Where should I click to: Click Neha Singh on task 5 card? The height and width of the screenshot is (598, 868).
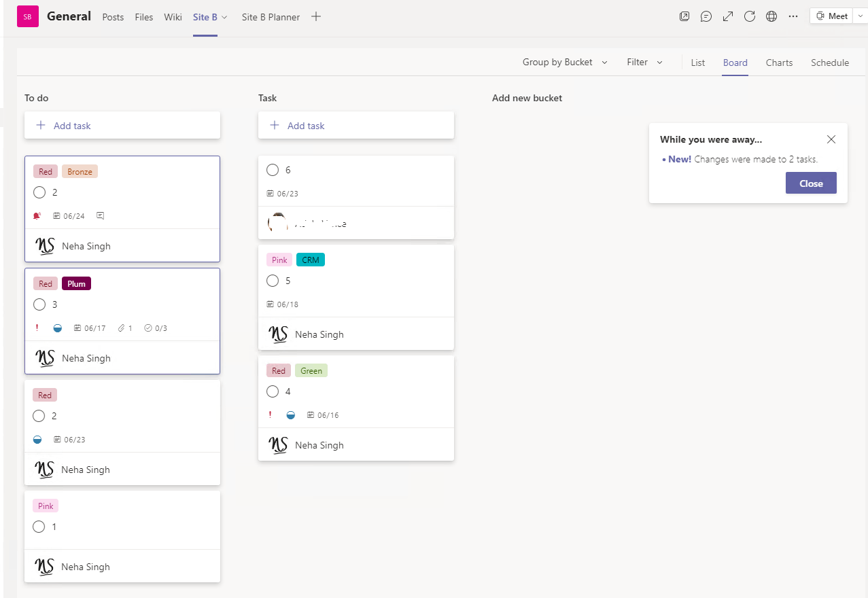pyautogui.click(x=319, y=334)
